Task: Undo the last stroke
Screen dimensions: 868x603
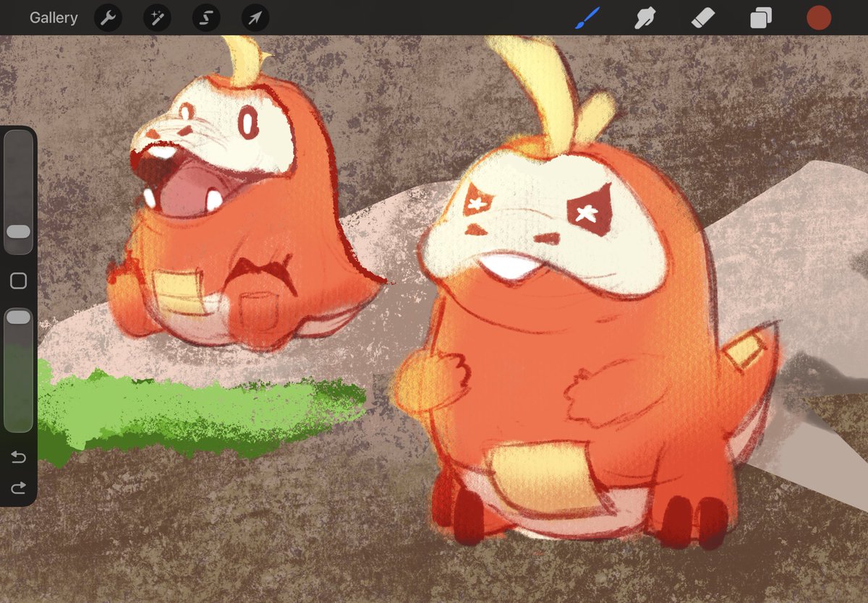Action: [x=18, y=457]
